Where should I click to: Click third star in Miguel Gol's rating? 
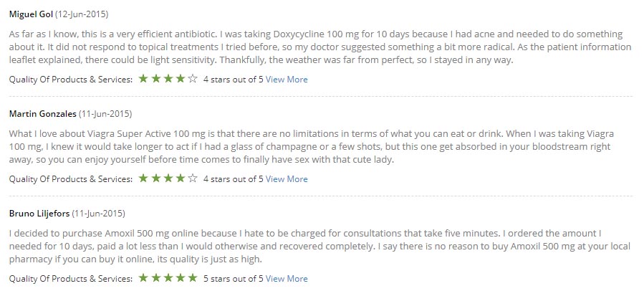click(x=168, y=79)
